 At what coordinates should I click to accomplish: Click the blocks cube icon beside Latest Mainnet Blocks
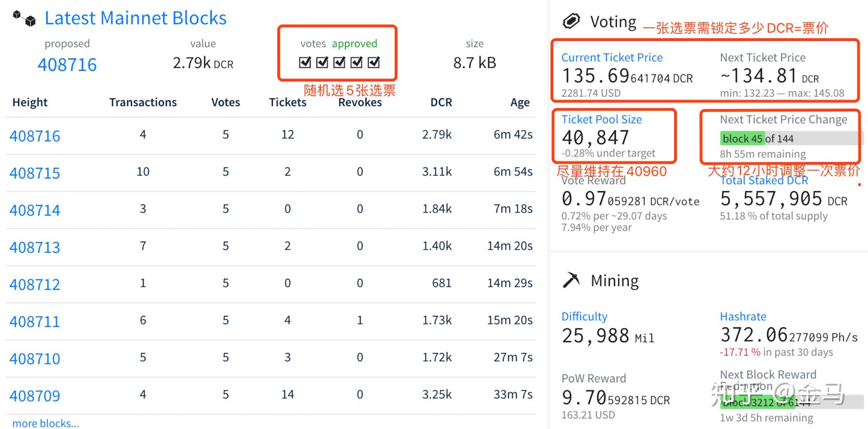(24, 18)
